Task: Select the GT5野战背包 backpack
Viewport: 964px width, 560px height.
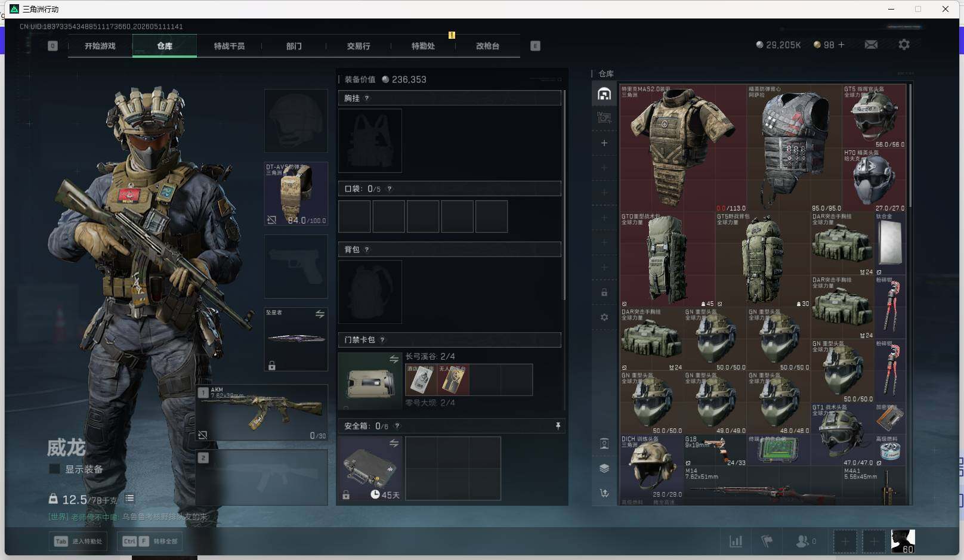Action: tap(763, 260)
